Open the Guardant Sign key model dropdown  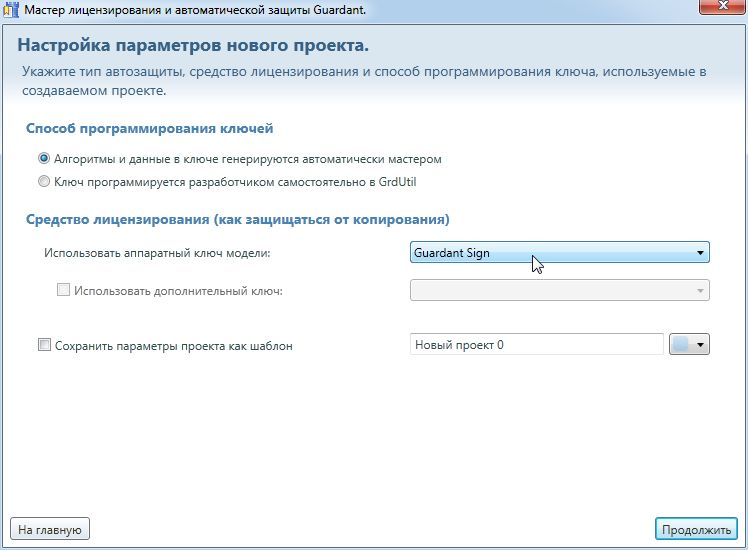pyautogui.click(x=559, y=253)
